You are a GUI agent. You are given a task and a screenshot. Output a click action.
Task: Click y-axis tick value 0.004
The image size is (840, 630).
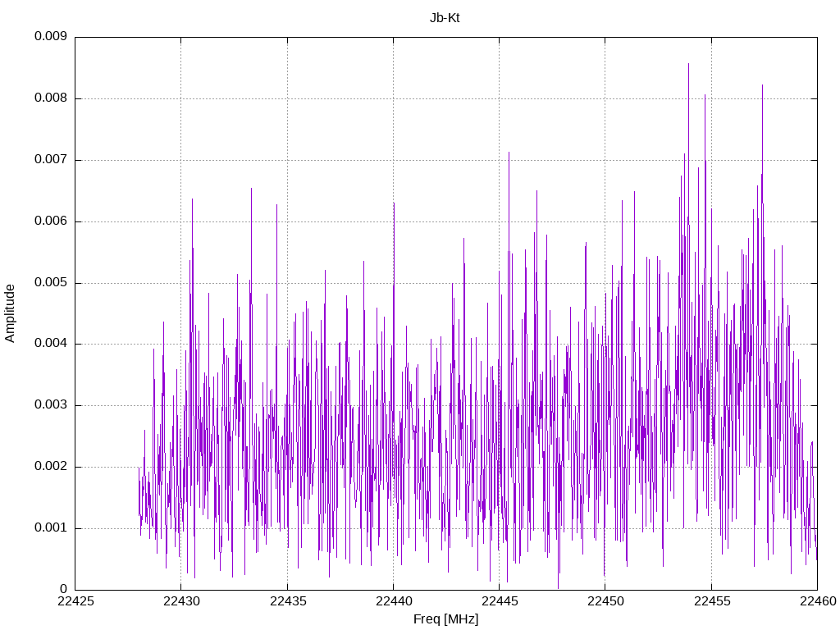pos(51,344)
